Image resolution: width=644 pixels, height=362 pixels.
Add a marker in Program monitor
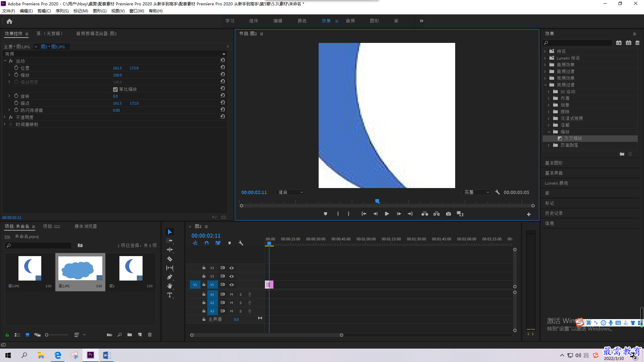325,214
